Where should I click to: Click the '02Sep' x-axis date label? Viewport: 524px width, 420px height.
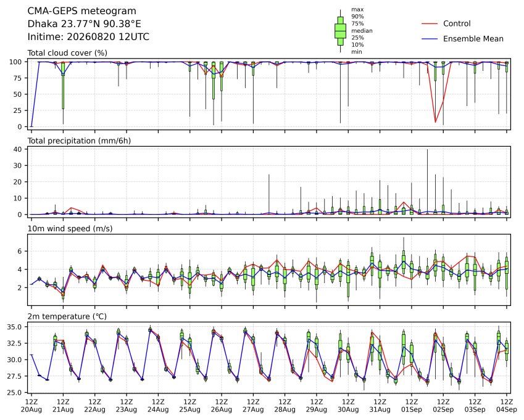[x=443, y=410]
